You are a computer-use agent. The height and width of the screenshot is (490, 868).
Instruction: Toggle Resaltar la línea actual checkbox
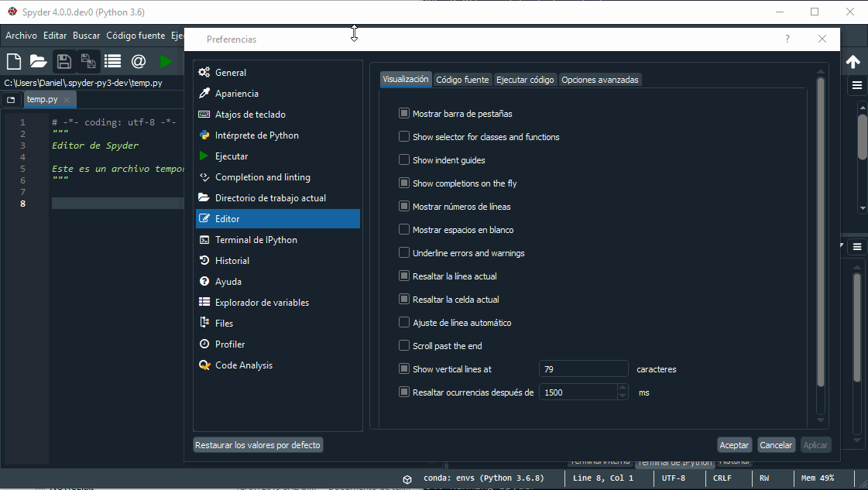pyautogui.click(x=404, y=276)
